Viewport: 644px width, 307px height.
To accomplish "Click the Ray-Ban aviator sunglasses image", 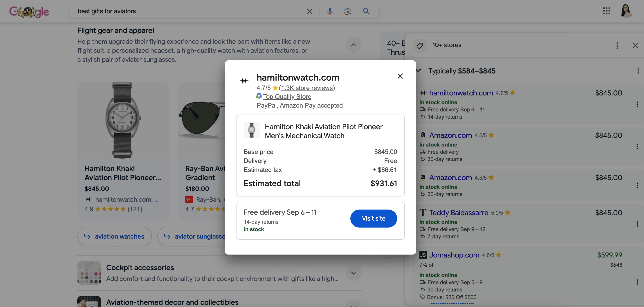I will [x=201, y=120].
